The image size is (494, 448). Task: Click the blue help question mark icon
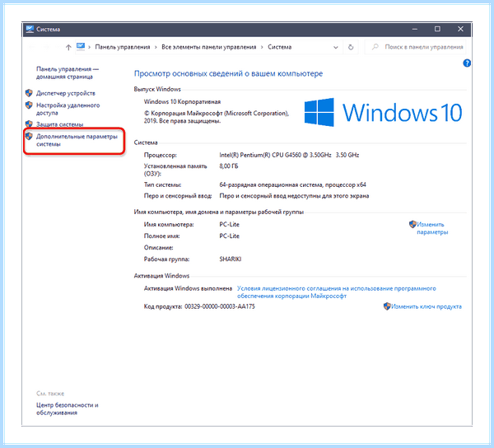coord(467,63)
